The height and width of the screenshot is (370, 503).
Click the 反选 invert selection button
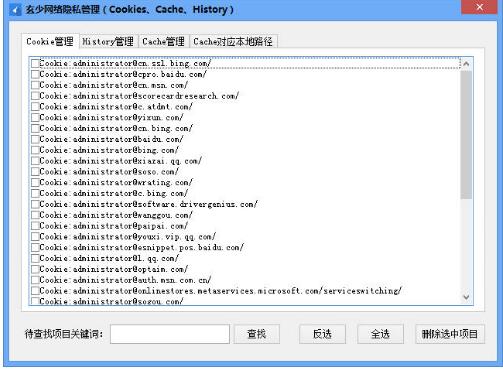(x=322, y=334)
